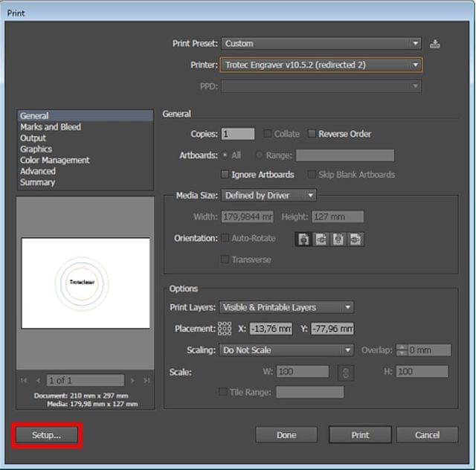Click the Setup... button
Image resolution: width=476 pixels, height=470 pixels.
point(47,435)
